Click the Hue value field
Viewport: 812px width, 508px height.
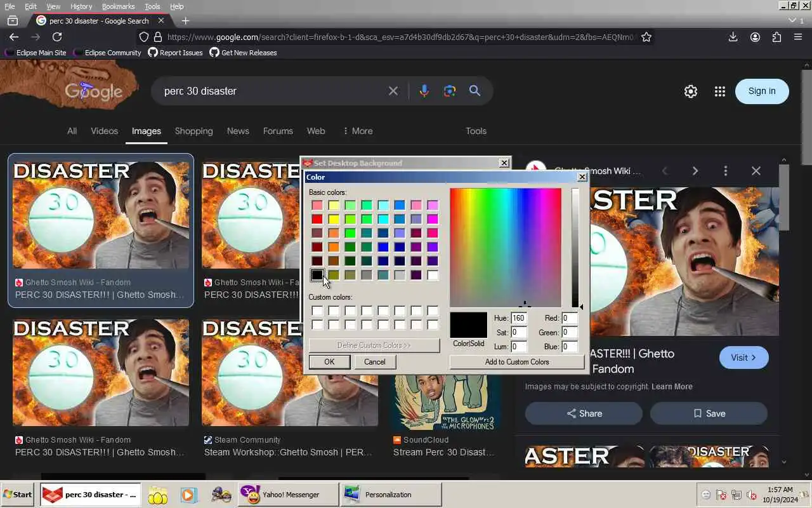[519, 318]
